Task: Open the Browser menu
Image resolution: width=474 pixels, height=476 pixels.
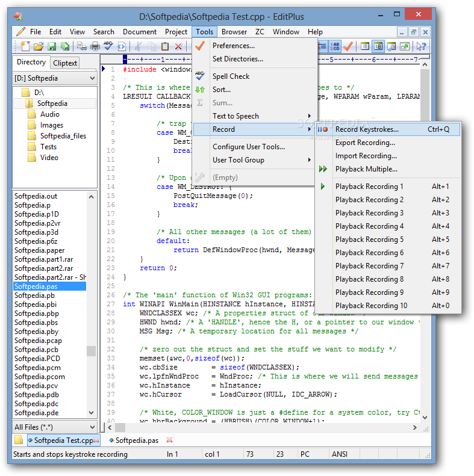Action: (234, 32)
